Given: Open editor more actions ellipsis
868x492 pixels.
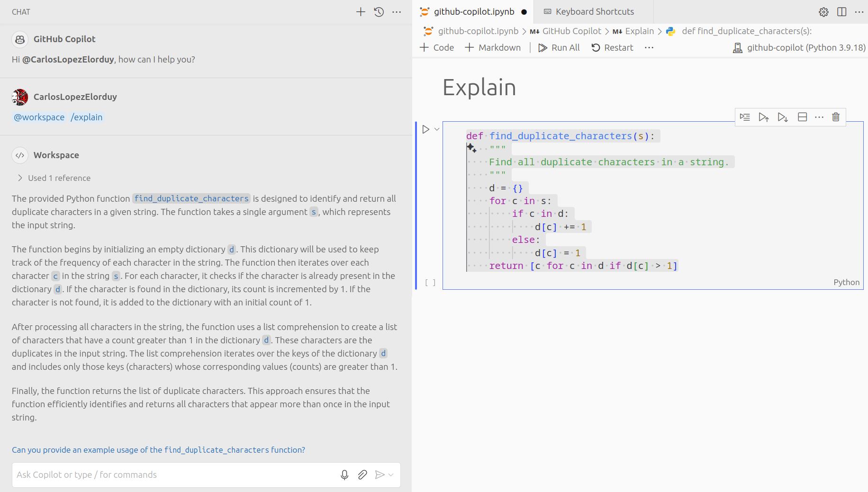Looking at the screenshot, I should 859,12.
